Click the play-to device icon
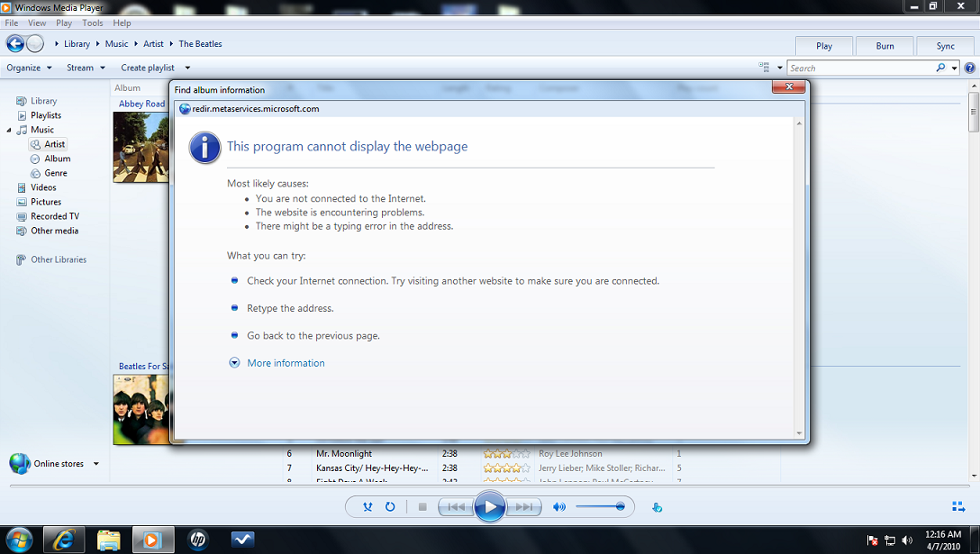The height and width of the screenshot is (554, 980). tap(657, 508)
